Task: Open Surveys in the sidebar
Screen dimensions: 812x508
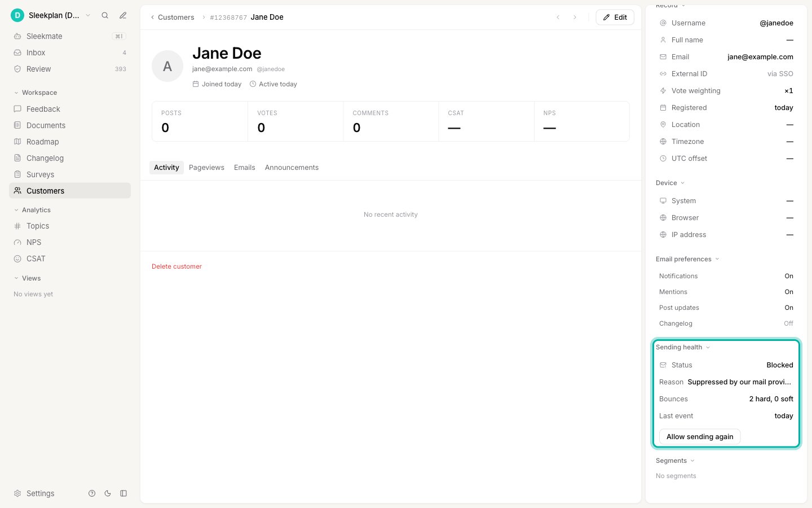Action: click(70, 174)
